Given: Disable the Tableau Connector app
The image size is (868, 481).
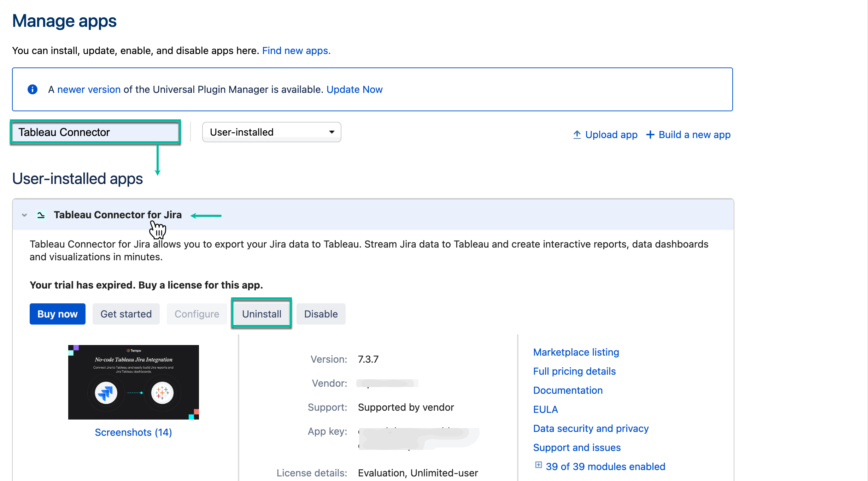Looking at the screenshot, I should click(321, 314).
